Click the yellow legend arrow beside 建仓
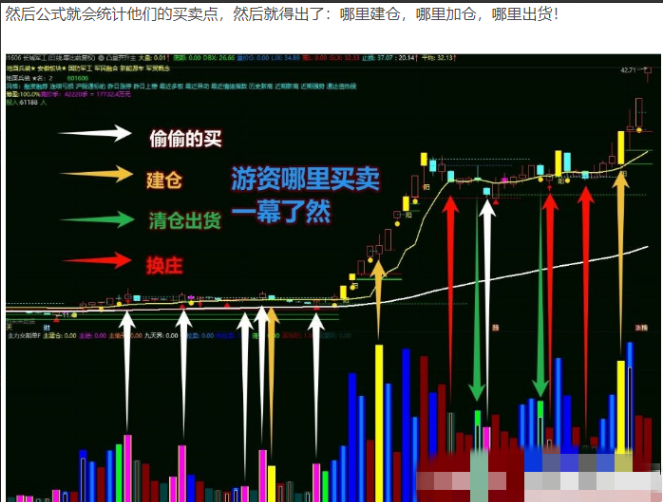The width and height of the screenshot is (663, 502). pyautogui.click(x=95, y=176)
